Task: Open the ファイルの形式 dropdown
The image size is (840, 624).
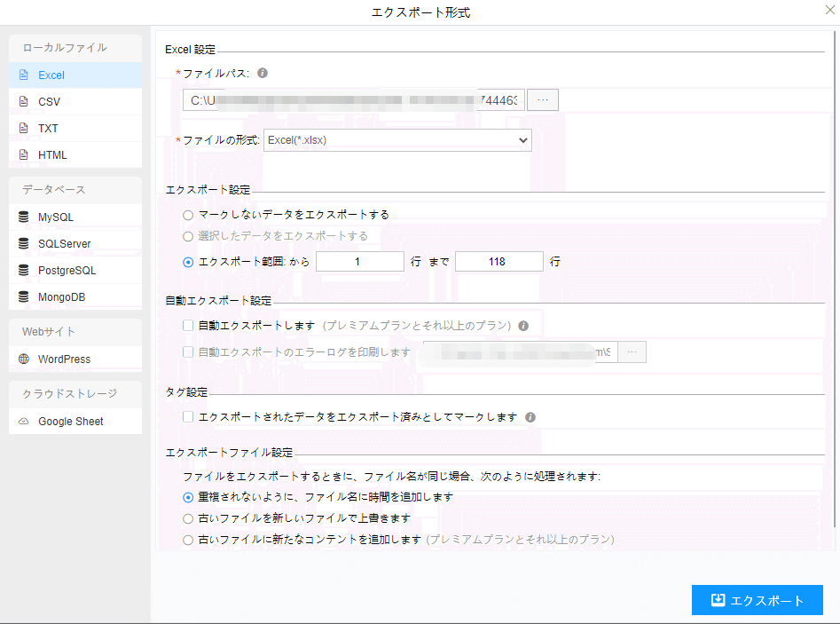Action: pyautogui.click(x=397, y=140)
